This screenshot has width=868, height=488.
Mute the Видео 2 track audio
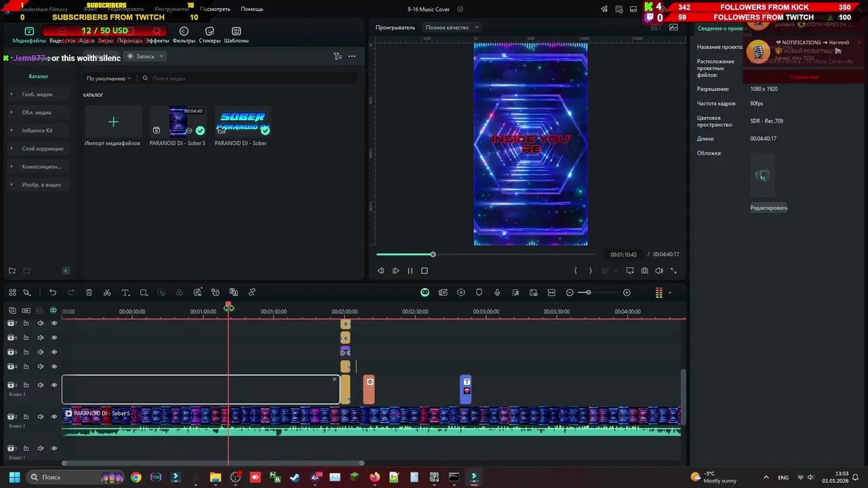coord(40,417)
